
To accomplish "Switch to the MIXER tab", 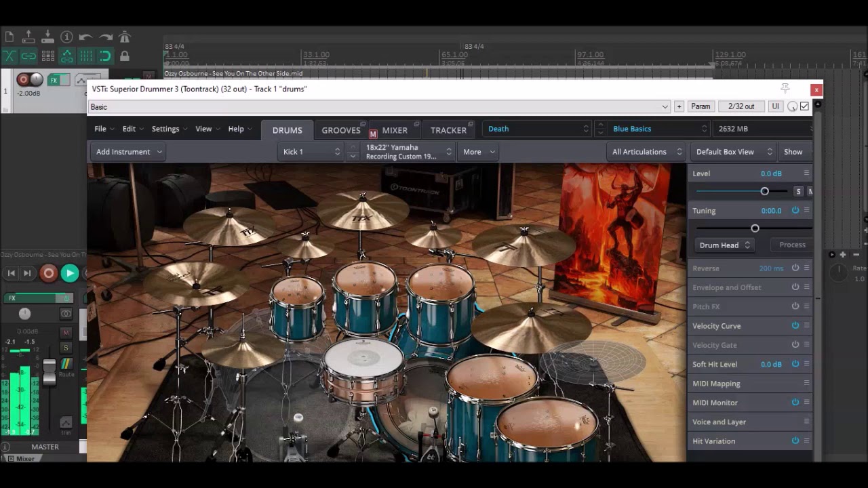I will 394,130.
